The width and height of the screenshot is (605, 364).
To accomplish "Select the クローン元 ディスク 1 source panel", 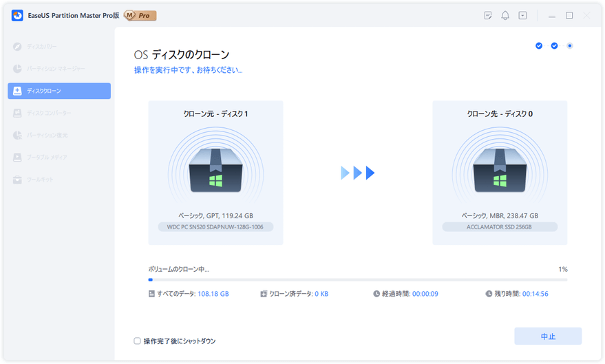I will (x=215, y=172).
